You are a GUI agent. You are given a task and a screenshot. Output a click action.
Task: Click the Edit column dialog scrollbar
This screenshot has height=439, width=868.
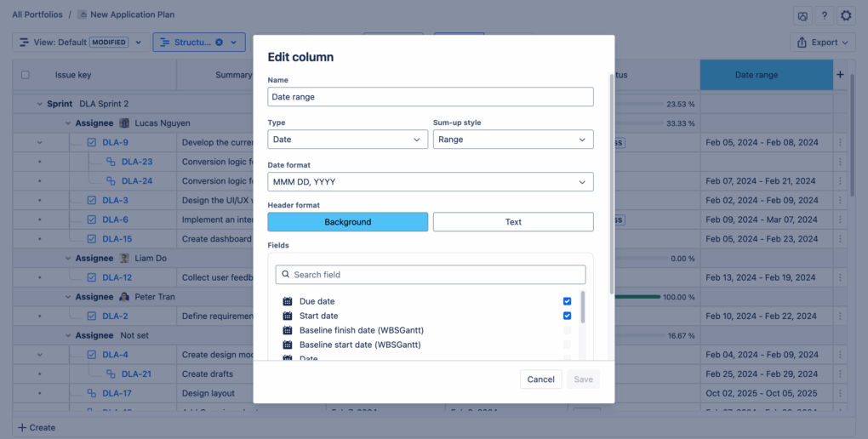[x=611, y=185]
